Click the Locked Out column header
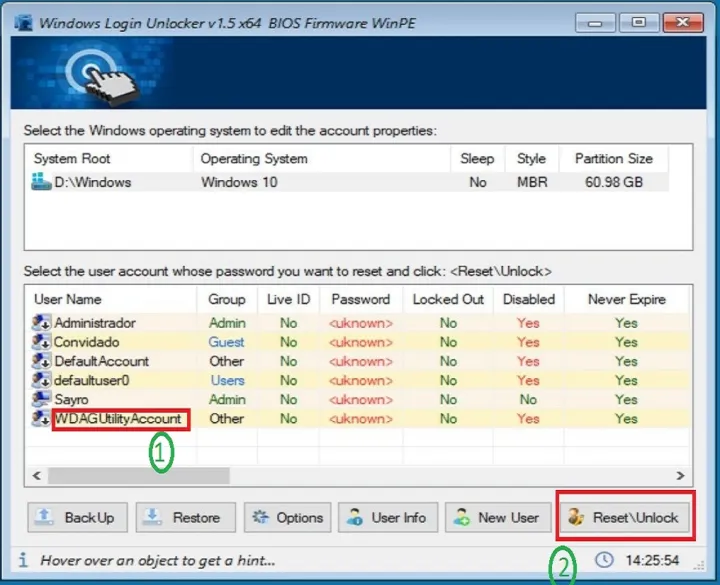 click(448, 299)
